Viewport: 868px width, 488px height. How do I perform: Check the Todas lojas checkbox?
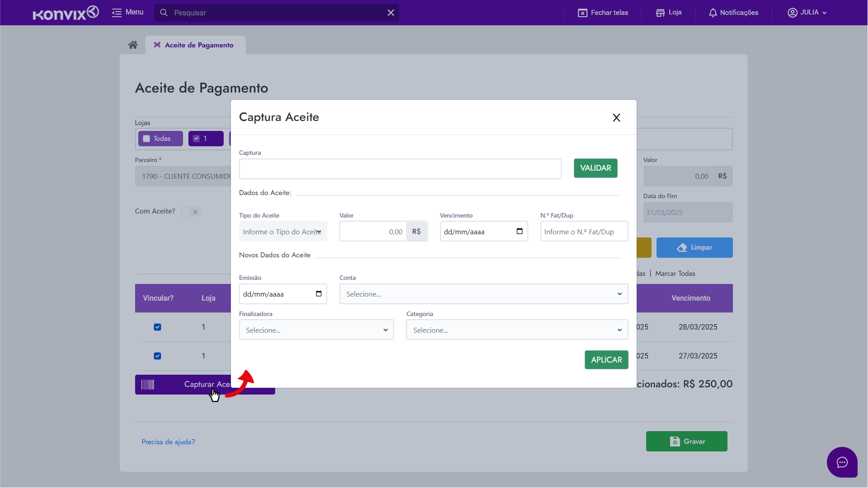(146, 139)
